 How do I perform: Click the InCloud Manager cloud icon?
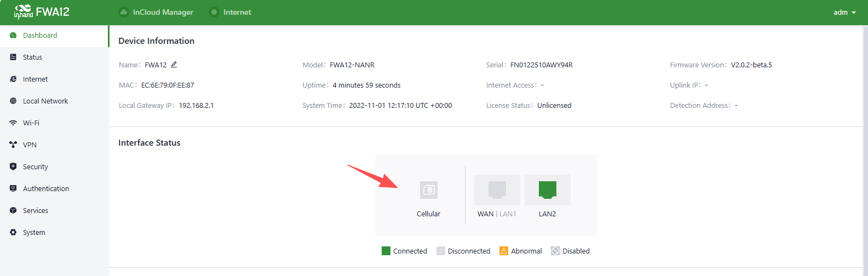pos(124,12)
